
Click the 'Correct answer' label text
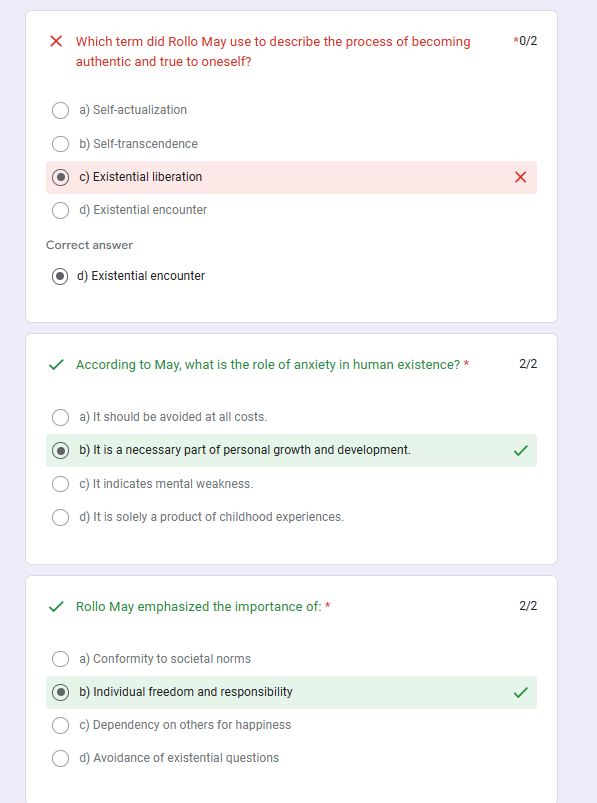89,245
